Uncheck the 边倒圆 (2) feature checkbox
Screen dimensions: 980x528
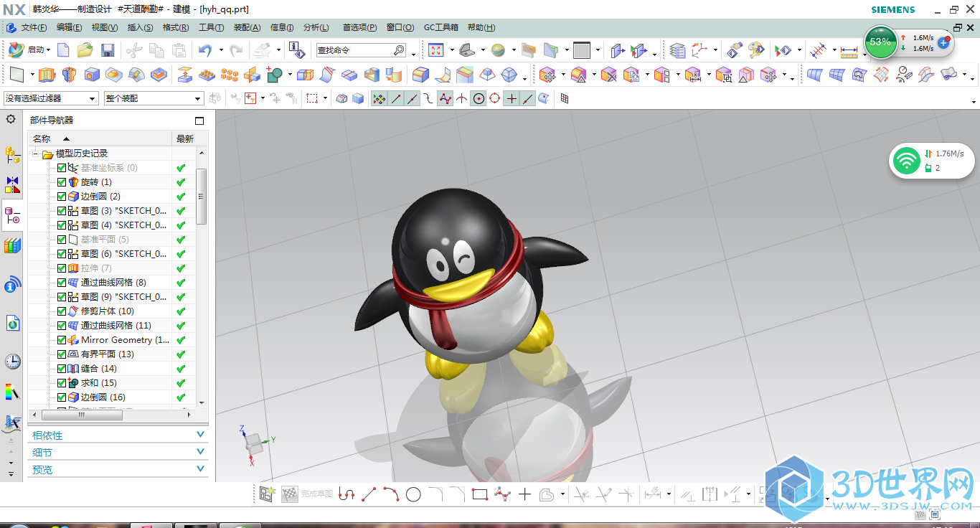(x=62, y=197)
